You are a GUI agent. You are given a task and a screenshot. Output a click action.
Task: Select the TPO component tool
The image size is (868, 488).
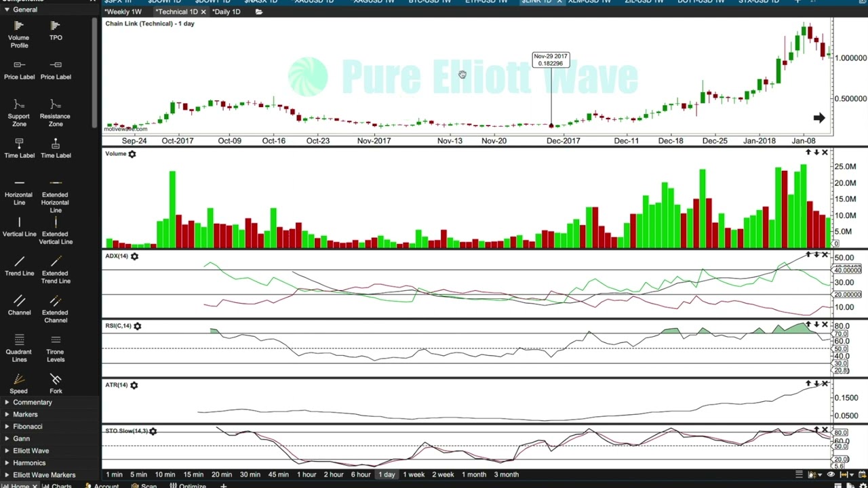56,30
